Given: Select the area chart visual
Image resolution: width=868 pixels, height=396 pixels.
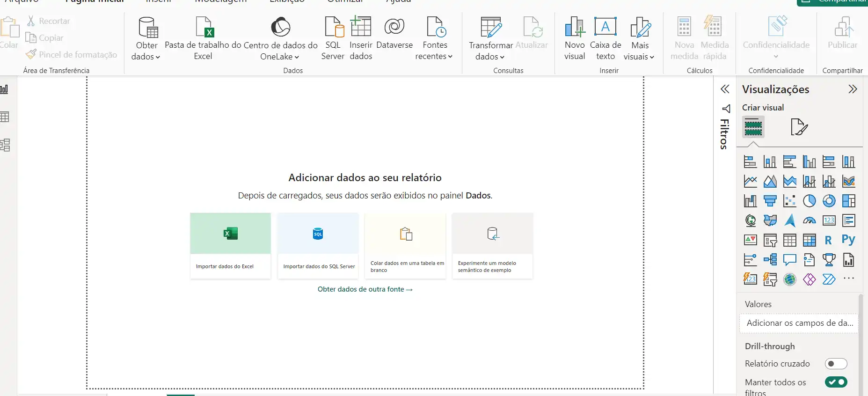Looking at the screenshot, I should [770, 182].
